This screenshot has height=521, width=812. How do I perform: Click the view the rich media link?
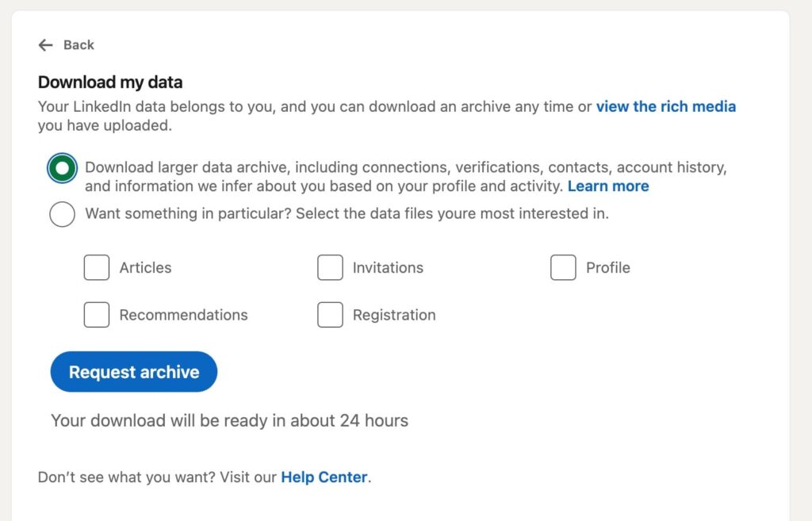coord(665,106)
